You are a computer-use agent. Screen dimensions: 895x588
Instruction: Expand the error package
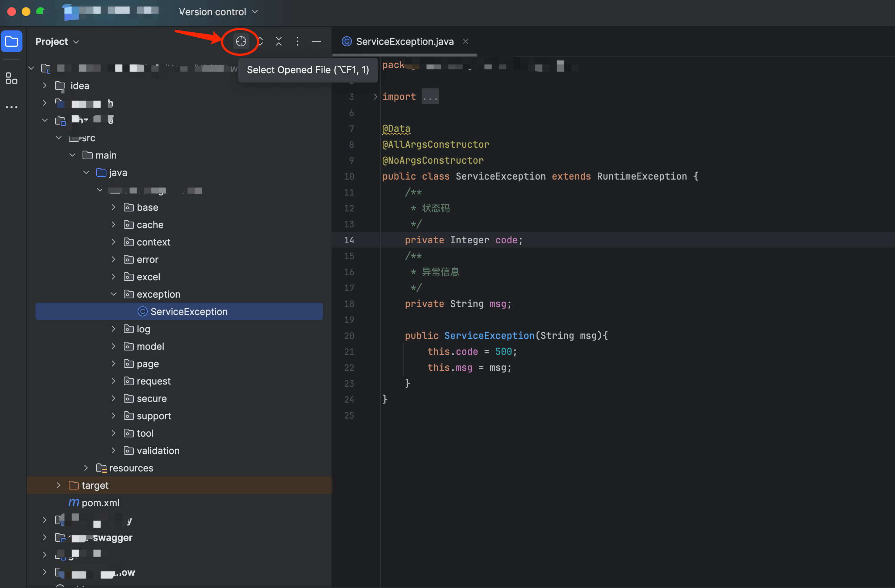(114, 259)
